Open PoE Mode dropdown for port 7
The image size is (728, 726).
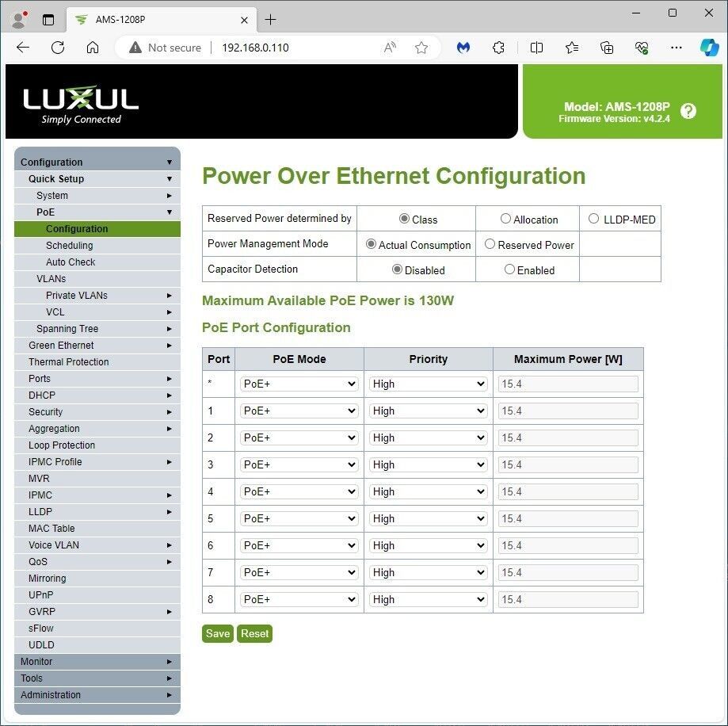299,573
